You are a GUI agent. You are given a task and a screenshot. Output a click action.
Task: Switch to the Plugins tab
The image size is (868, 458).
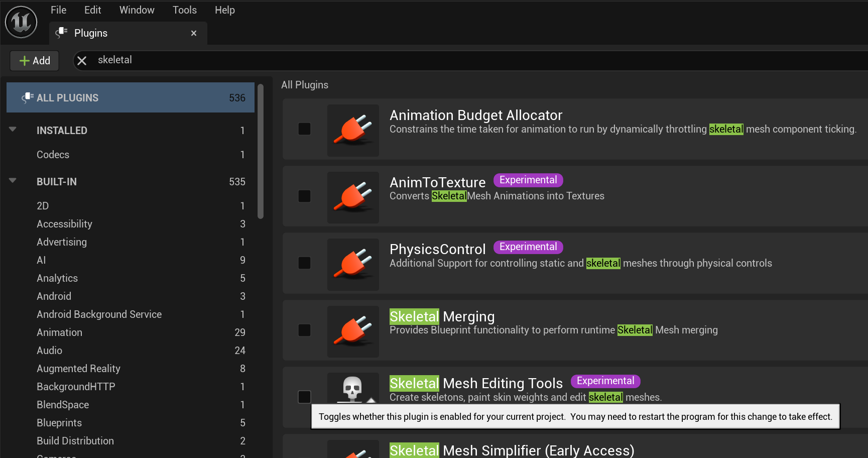tap(128, 33)
